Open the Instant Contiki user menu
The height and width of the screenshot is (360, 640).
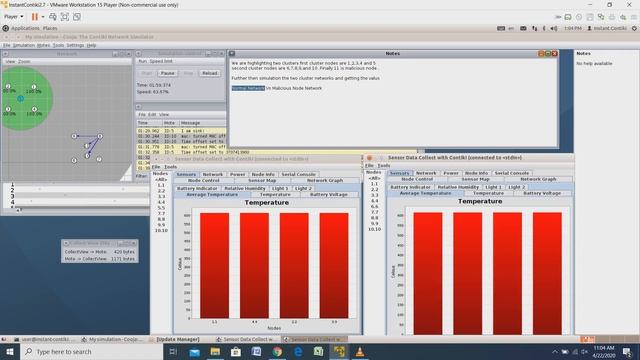607,28
